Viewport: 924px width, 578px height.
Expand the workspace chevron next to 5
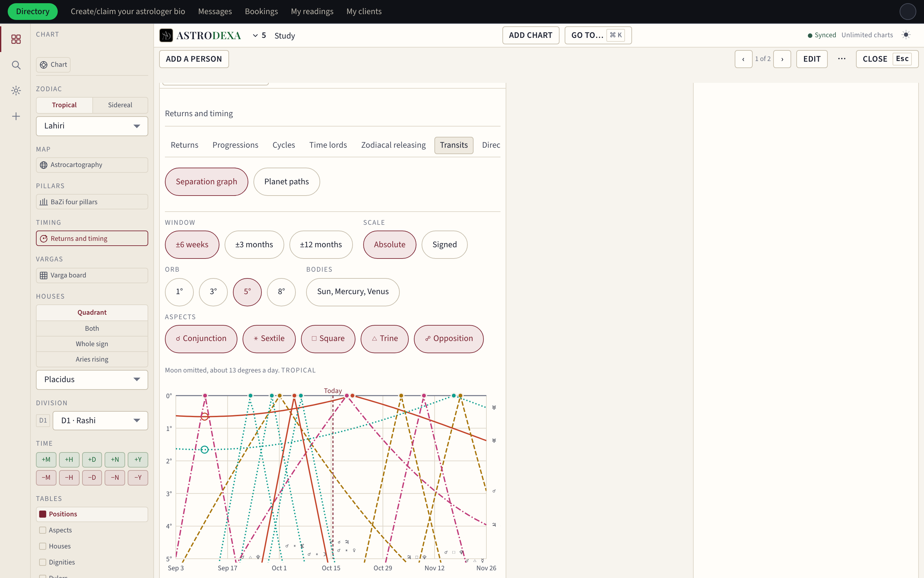(x=255, y=36)
